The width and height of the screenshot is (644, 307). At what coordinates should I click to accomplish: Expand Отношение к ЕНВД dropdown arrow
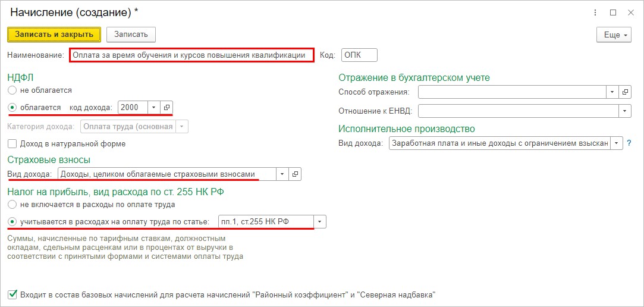[625, 111]
